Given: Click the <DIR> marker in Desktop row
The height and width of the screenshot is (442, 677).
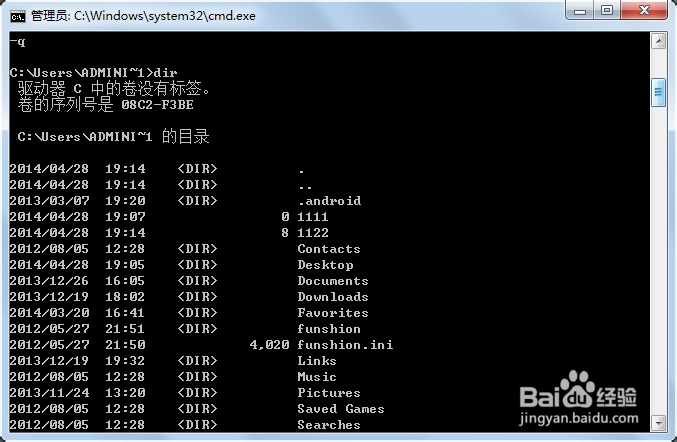Looking at the screenshot, I should coord(197,265).
